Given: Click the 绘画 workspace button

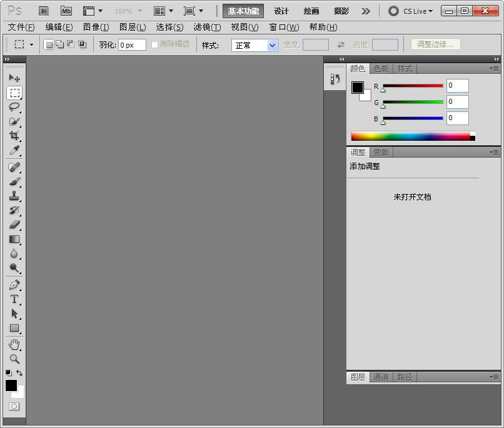Looking at the screenshot, I should pos(311,11).
